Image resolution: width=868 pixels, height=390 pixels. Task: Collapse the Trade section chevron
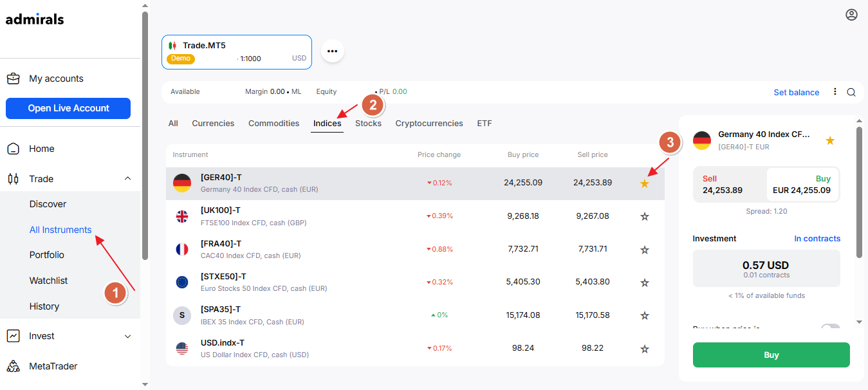[x=127, y=179]
